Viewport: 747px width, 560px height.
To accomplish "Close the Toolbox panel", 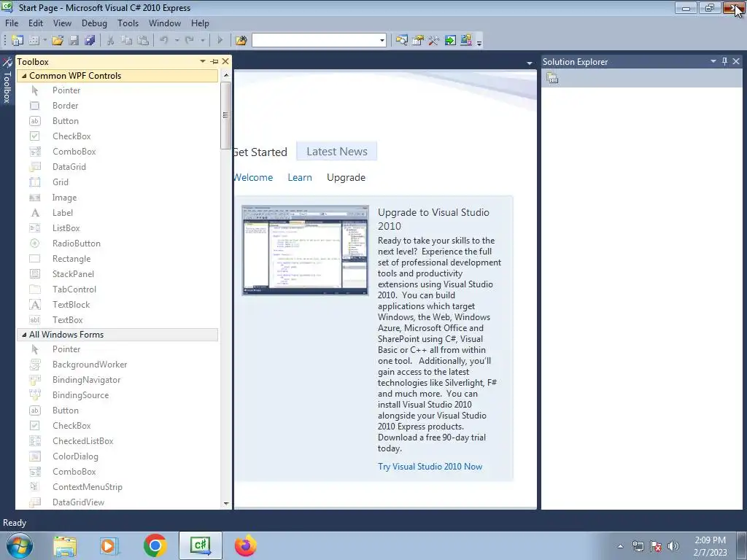I will click(x=225, y=61).
